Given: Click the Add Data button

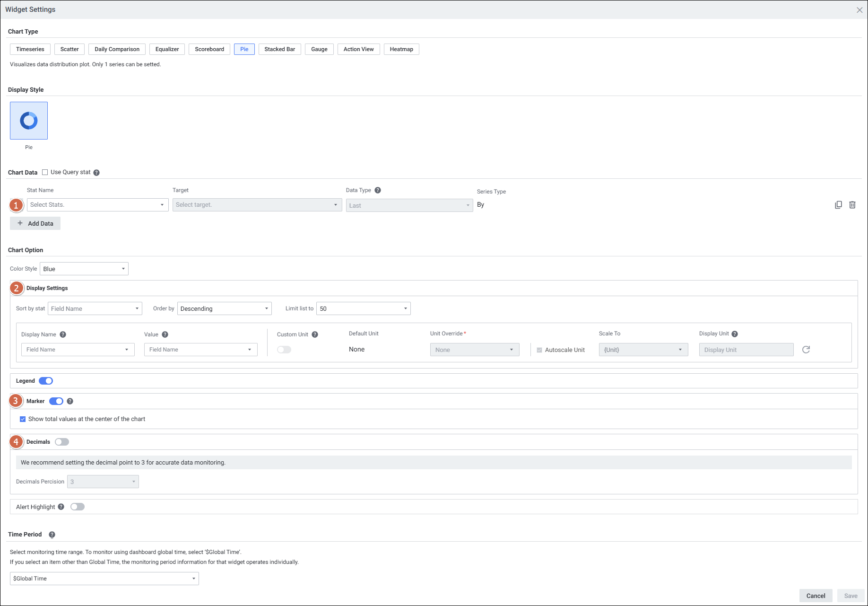Looking at the screenshot, I should coord(35,223).
